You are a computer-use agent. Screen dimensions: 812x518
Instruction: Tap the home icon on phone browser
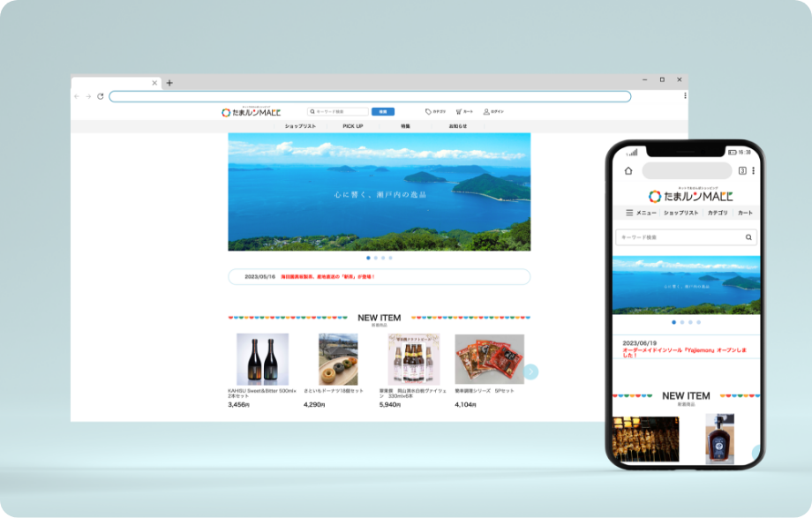click(x=628, y=171)
